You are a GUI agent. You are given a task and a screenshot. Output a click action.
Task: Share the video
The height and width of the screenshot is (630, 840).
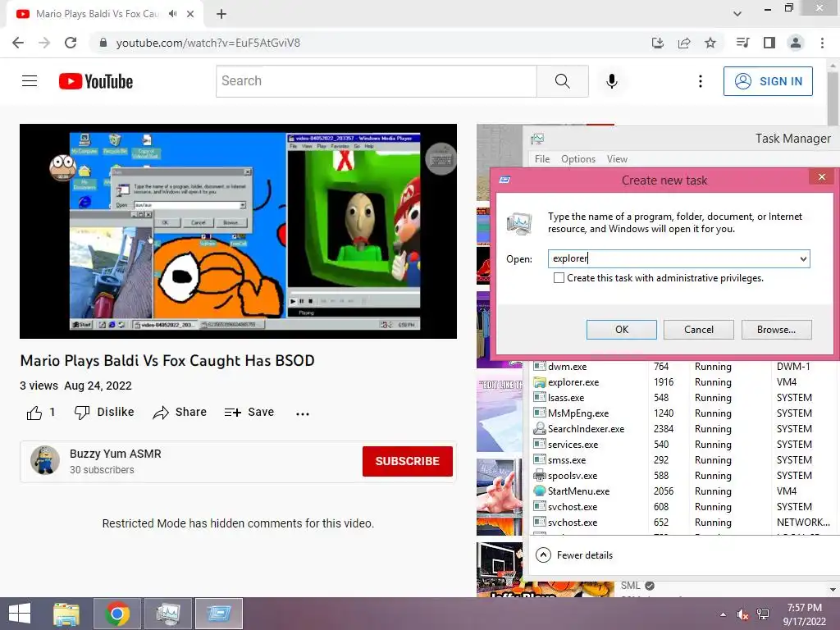click(180, 412)
